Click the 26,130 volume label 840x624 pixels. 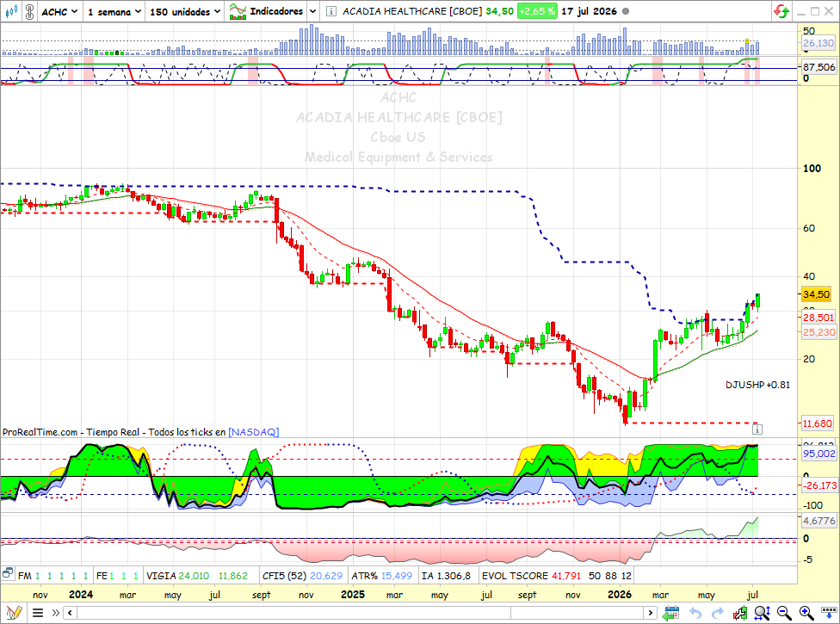click(818, 43)
